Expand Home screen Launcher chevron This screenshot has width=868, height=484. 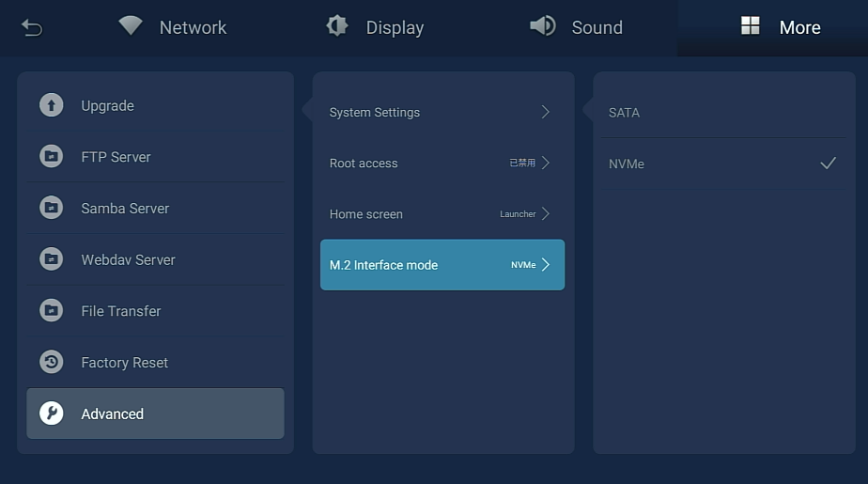tap(545, 214)
